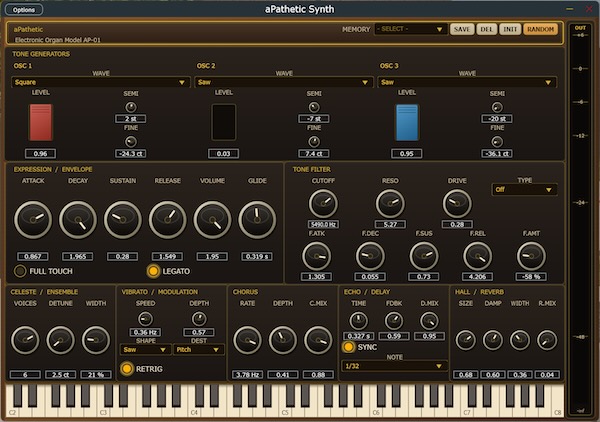Click the F.REL filter envelope knob
The width and height of the screenshot is (600, 422).
point(478,256)
